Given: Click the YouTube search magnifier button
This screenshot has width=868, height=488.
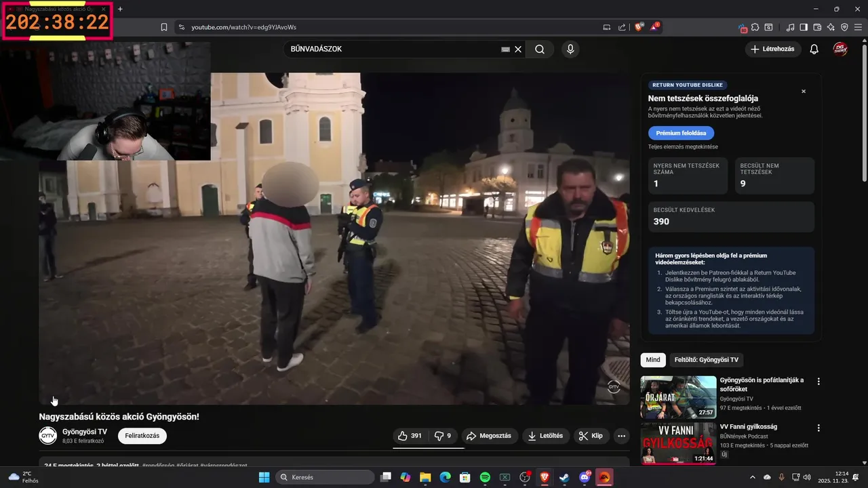Looking at the screenshot, I should [540, 49].
